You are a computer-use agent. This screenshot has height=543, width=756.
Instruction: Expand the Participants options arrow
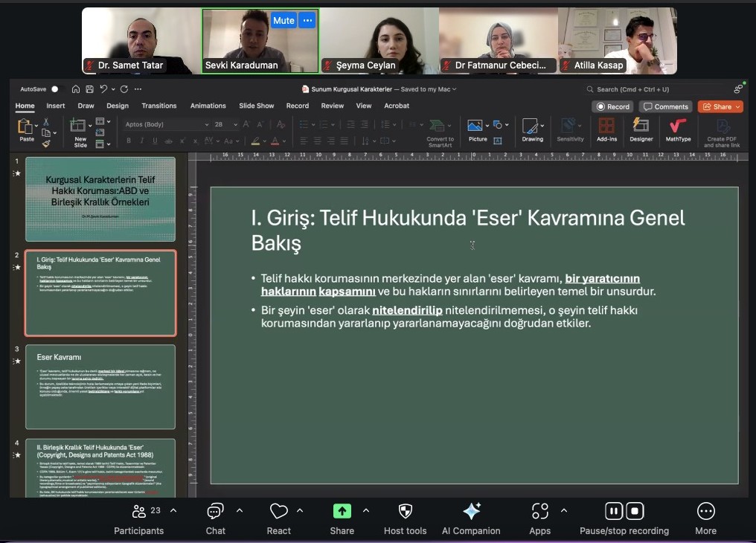(173, 511)
